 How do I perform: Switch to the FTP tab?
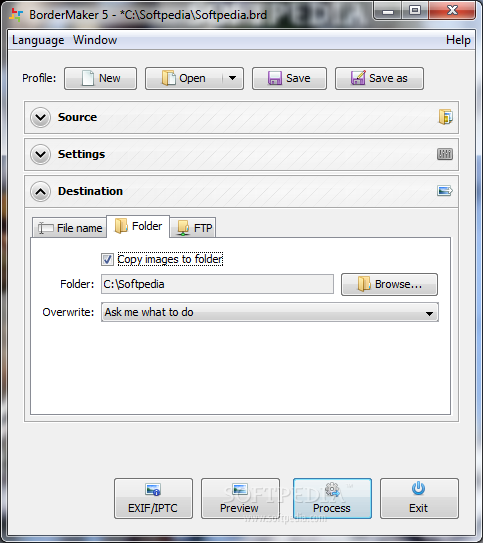193,228
